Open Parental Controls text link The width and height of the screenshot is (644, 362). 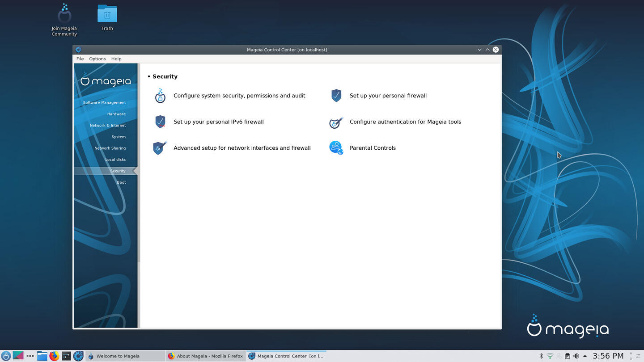pos(373,148)
